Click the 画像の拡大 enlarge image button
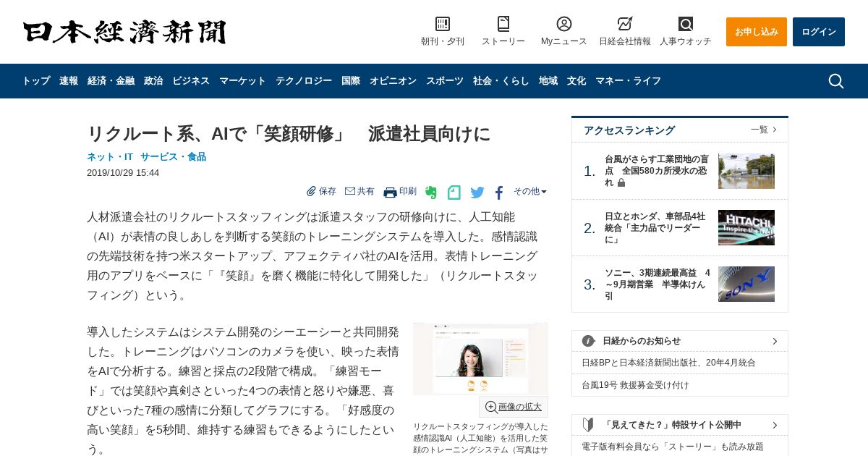Image resolution: width=868 pixels, height=456 pixels. click(514, 407)
